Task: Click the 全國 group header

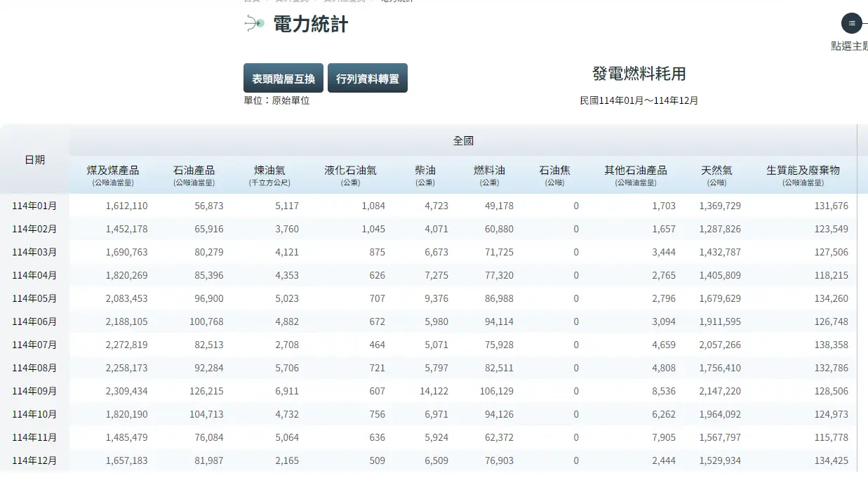Action: click(463, 141)
